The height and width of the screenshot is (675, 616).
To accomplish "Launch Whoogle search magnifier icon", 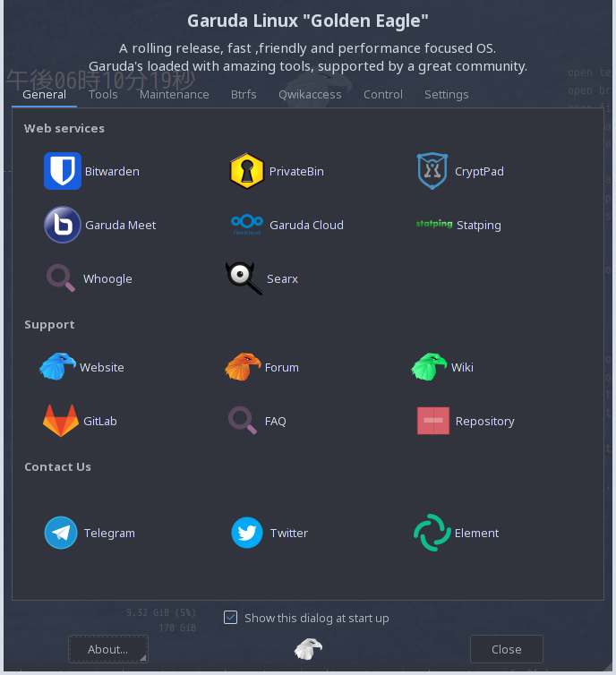I will 61,278.
